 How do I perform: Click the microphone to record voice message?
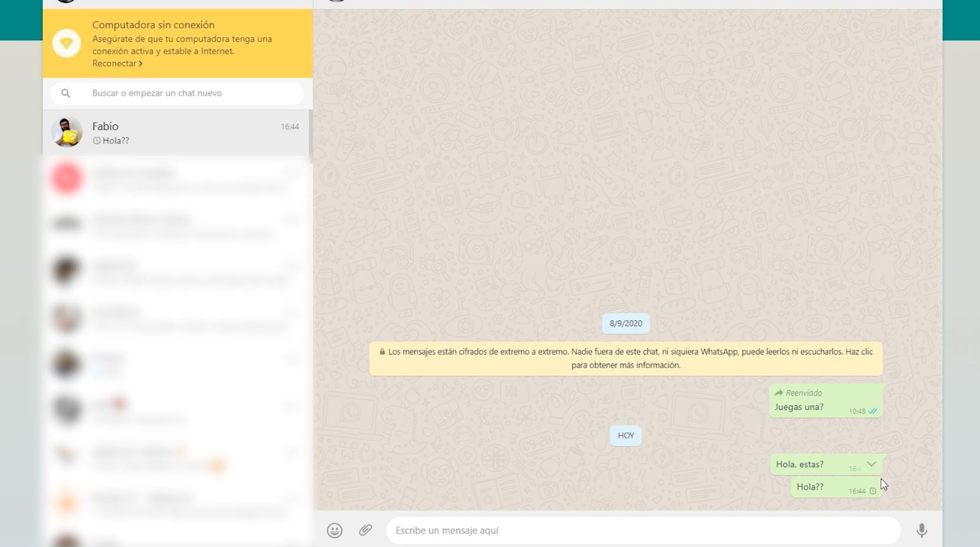point(922,530)
